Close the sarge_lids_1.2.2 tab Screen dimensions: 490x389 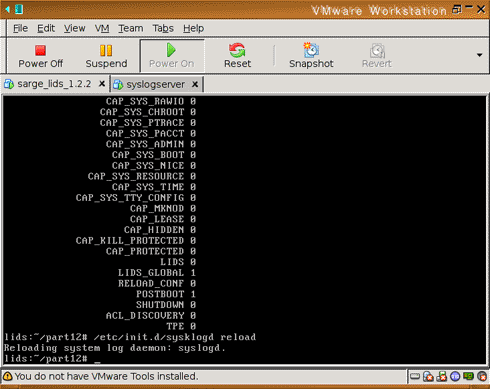coord(102,84)
